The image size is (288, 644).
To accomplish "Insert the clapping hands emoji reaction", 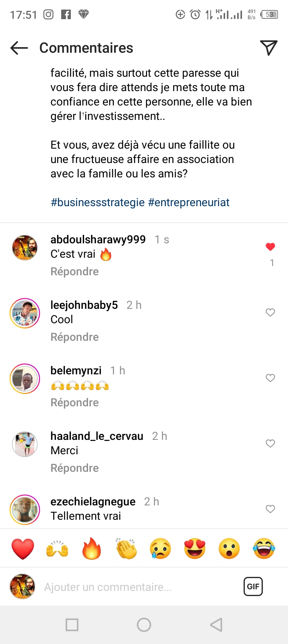I will click(126, 549).
